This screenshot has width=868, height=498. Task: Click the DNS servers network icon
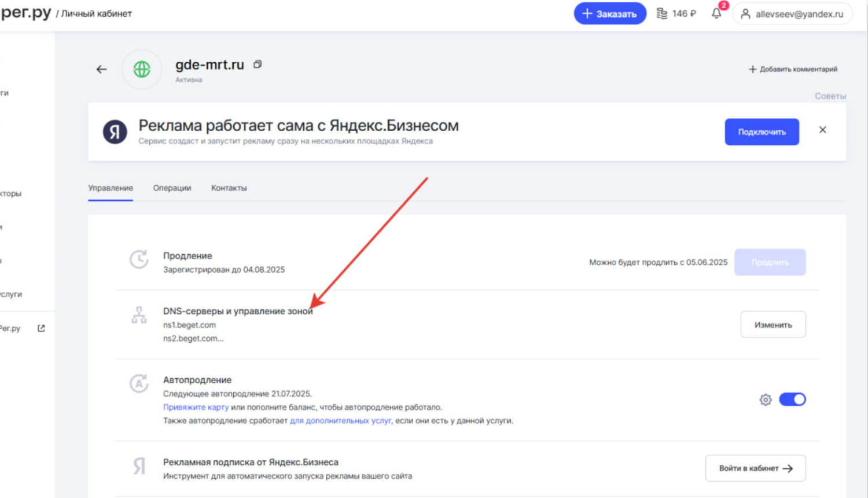tap(139, 316)
